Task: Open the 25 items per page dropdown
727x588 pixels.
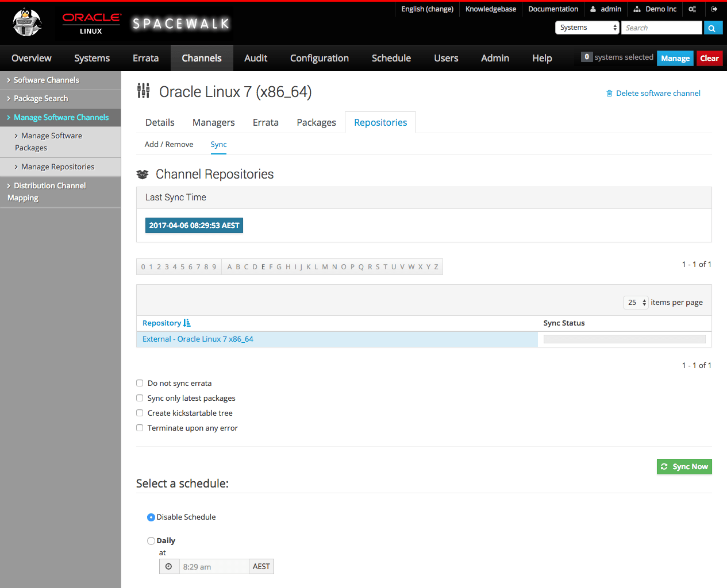Action: pos(636,303)
